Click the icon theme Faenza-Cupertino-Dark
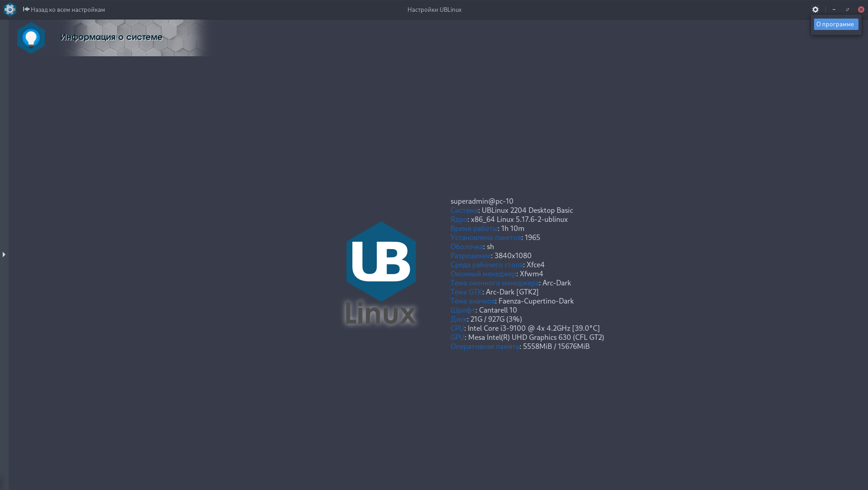868x490 pixels. [536, 301]
